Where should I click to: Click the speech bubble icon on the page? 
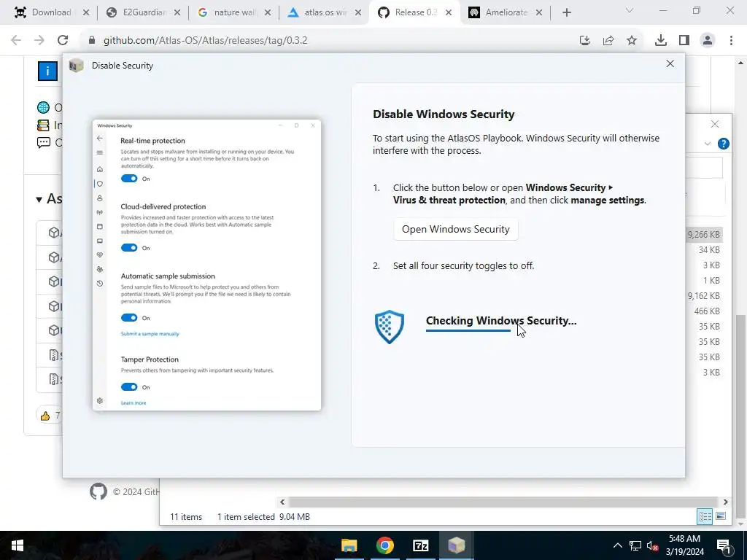(43, 142)
